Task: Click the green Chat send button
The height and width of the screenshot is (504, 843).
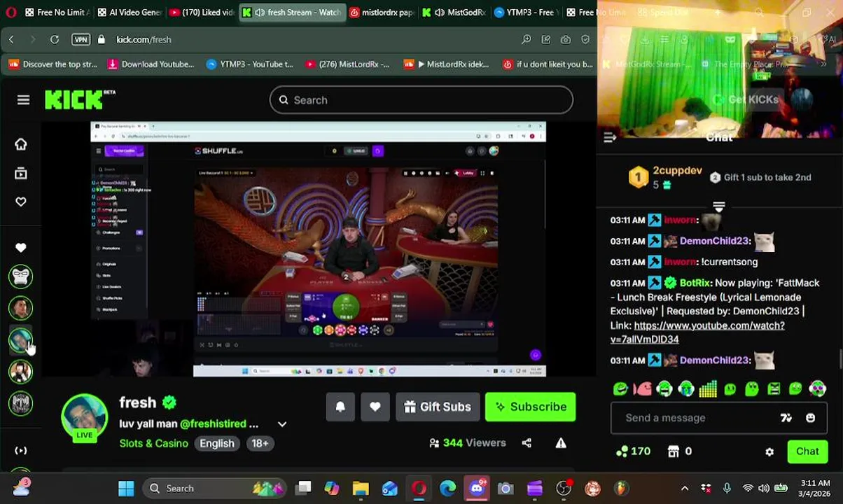Action: [807, 451]
